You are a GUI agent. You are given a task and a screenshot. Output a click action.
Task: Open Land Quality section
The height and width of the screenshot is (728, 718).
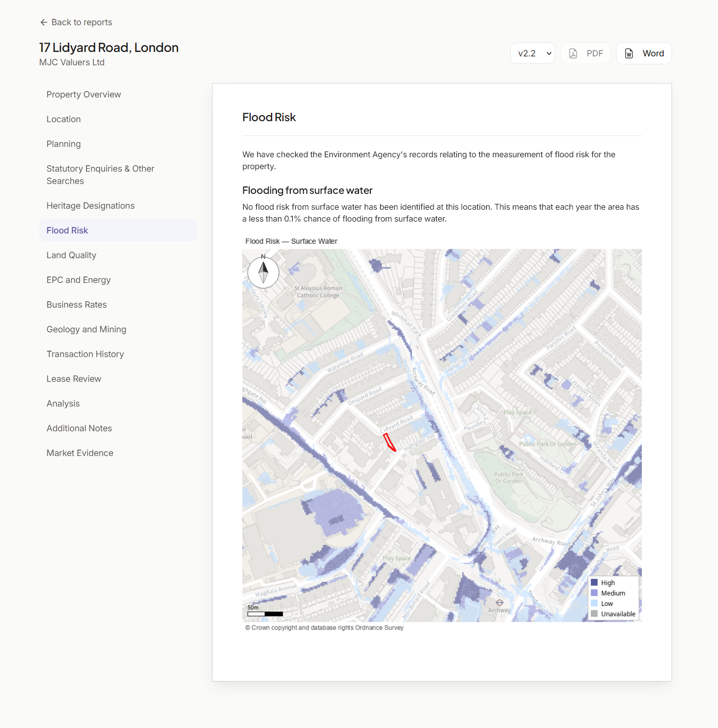click(x=118, y=255)
